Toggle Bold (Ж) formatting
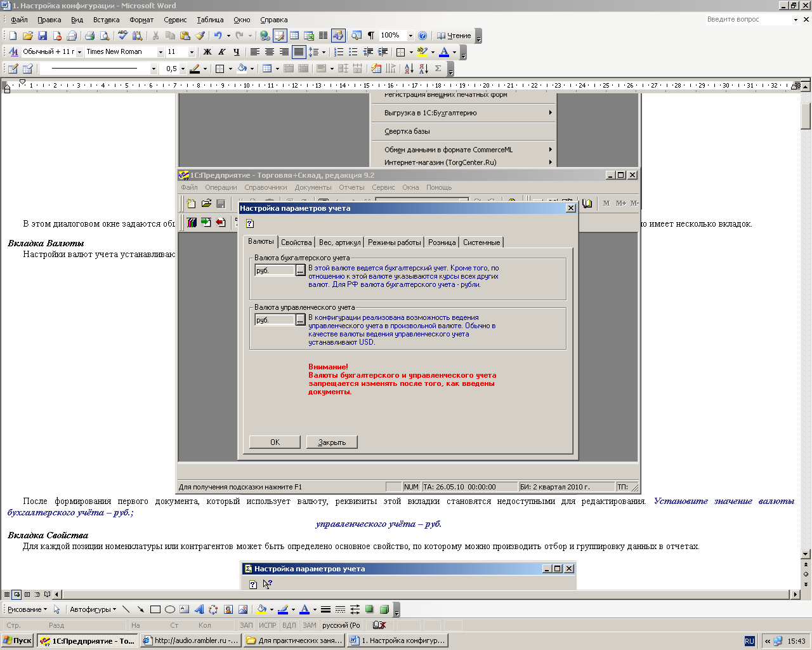 click(207, 52)
